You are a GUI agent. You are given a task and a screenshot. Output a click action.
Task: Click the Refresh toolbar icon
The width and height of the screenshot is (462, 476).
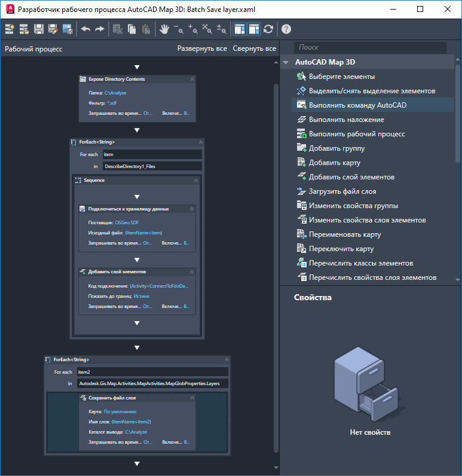(268, 29)
